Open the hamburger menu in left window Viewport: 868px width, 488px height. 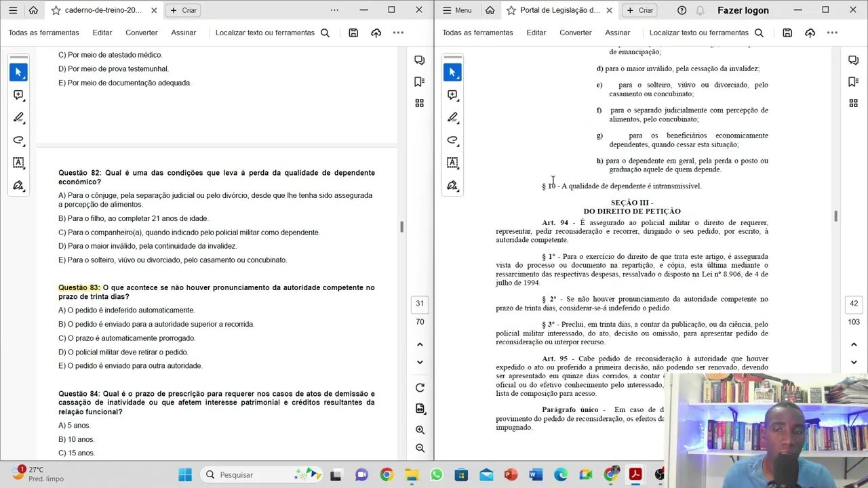13,10
